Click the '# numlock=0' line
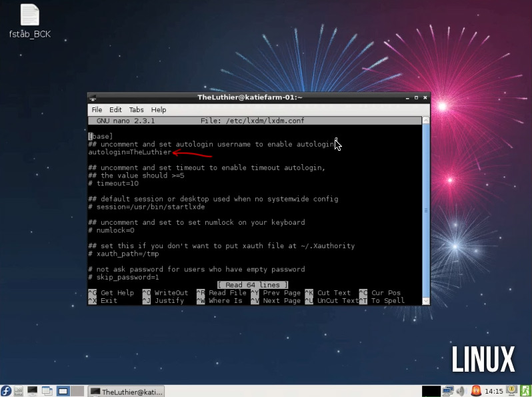The image size is (532, 397). point(111,230)
